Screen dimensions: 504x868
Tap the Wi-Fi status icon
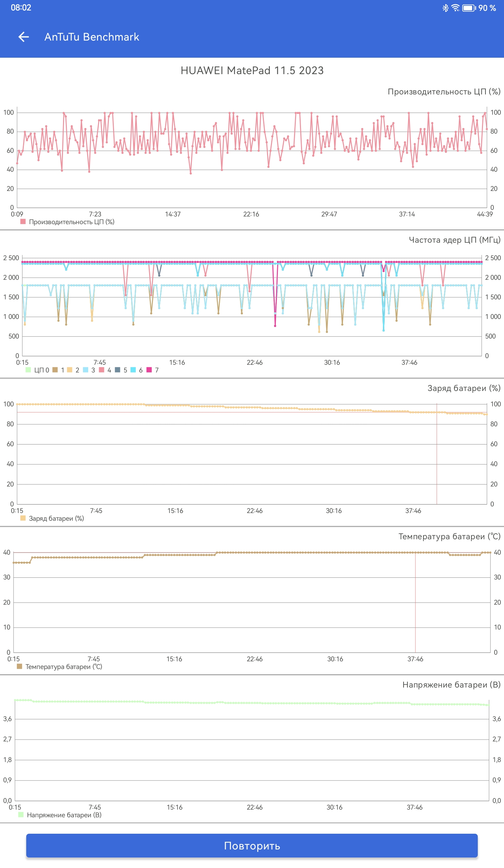(455, 8)
